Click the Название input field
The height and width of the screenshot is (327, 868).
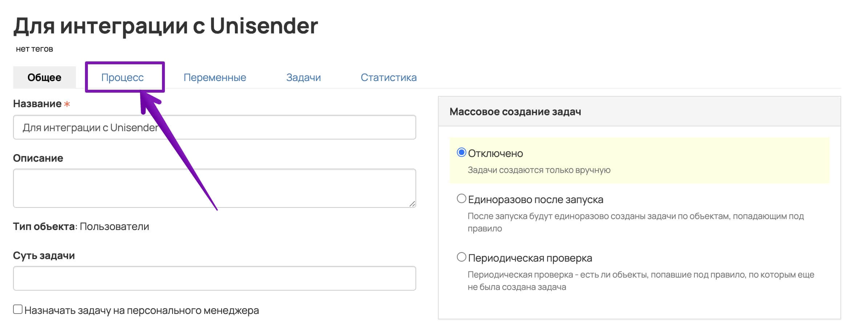[215, 127]
